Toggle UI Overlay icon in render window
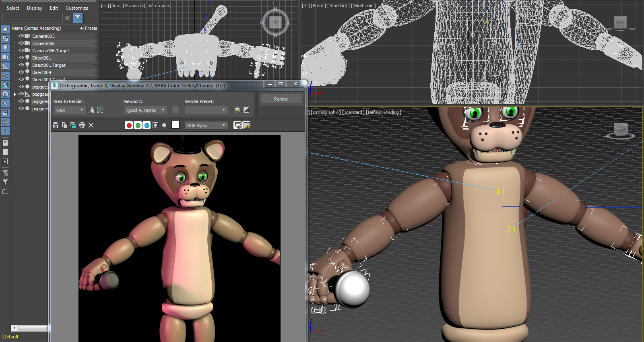 click(x=237, y=125)
